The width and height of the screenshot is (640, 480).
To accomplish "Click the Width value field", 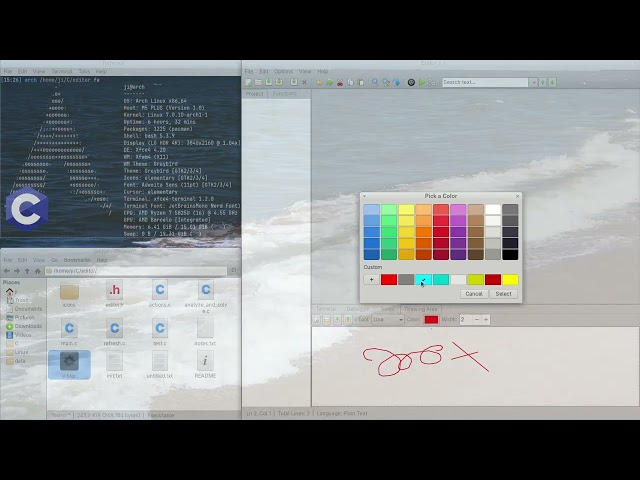I will [x=466, y=320].
